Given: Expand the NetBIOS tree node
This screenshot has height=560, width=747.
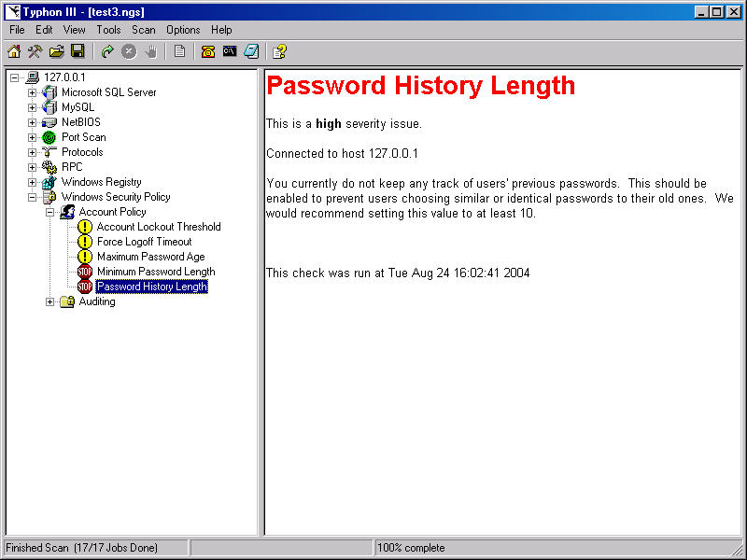Looking at the screenshot, I should click(x=32, y=122).
